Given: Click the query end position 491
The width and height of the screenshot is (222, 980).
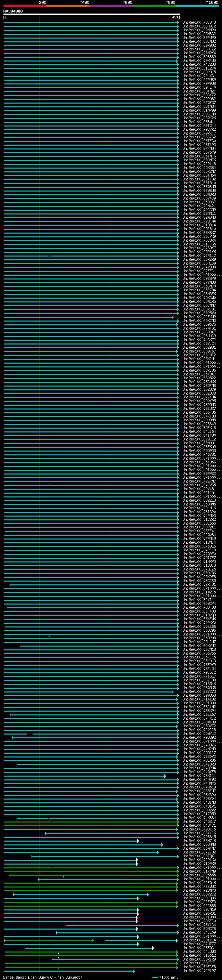Looking at the screenshot, I should 175,17.
